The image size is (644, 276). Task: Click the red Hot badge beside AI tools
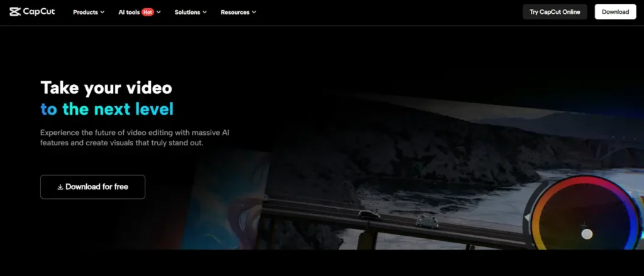pyautogui.click(x=148, y=12)
